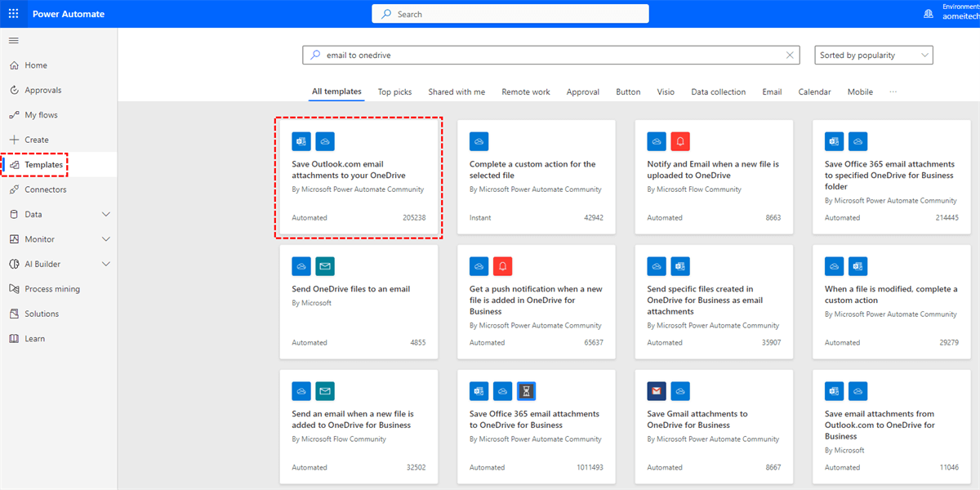Viewport: 980px width, 490px height.
Task: Click Outlook icon on 'Save email attachments from Outlook.com' card
Action: [834, 391]
